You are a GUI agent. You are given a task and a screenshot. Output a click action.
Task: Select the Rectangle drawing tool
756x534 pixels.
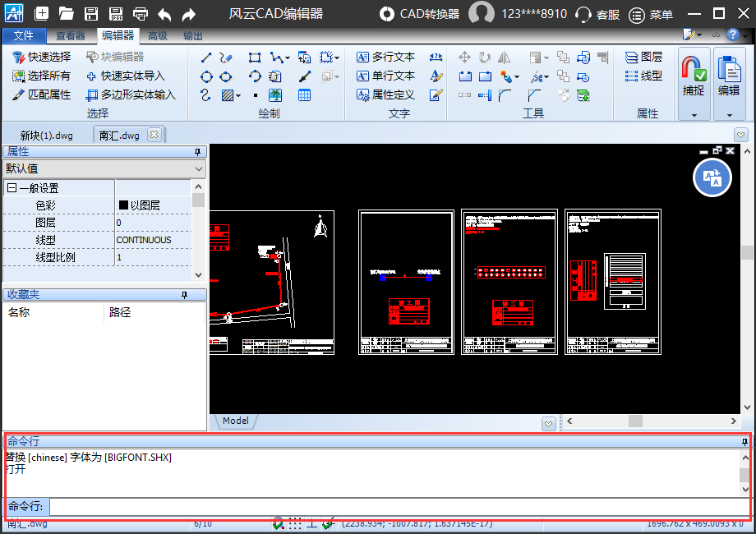[255, 58]
